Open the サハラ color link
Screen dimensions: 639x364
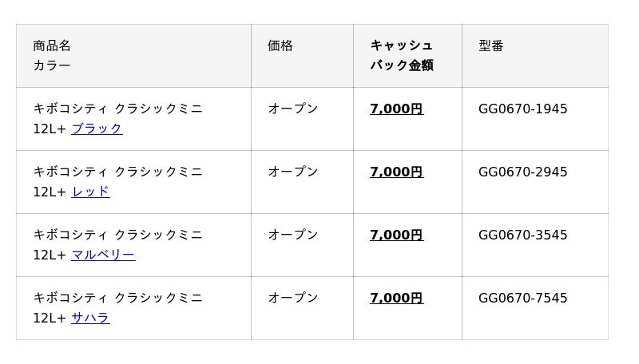tap(90, 318)
